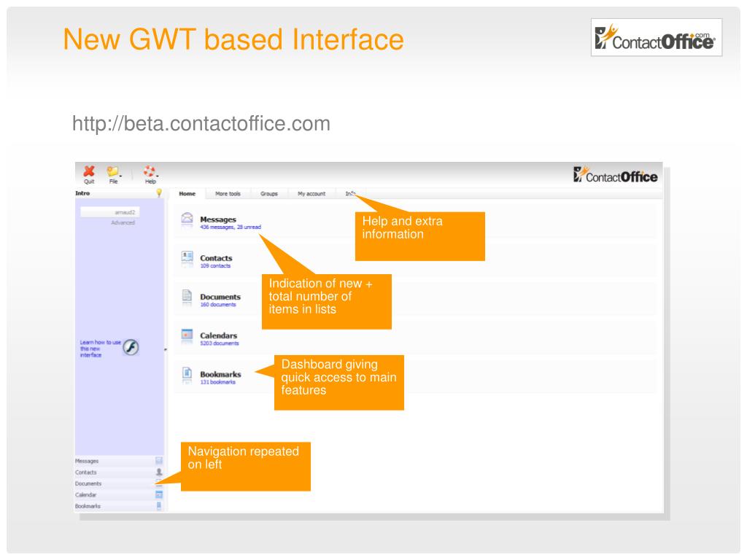
Task: Click the '109 contacts' link
Action: point(215,265)
